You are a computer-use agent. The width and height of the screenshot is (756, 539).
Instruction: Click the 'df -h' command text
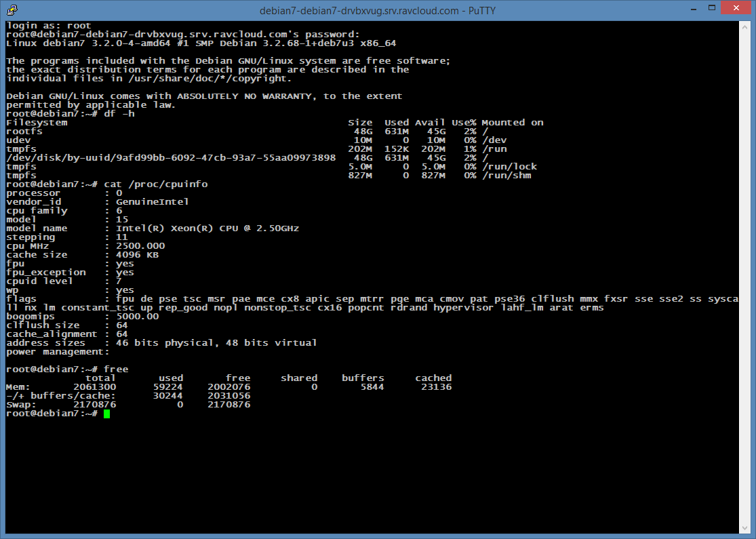pyautogui.click(x=119, y=114)
